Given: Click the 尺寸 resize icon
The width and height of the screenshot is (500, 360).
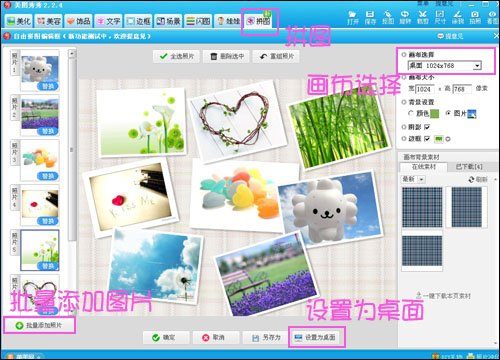Looking at the screenshot, I should pyautogui.click(x=440, y=18).
